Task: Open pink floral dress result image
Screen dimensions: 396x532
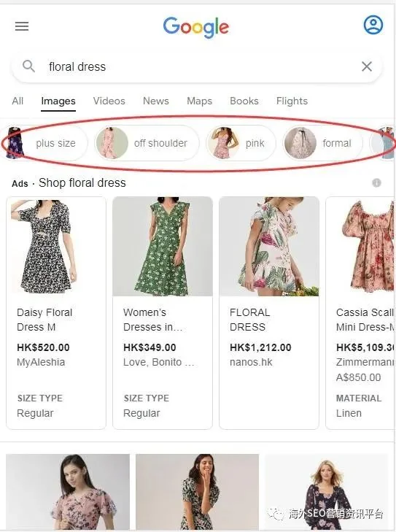Action: pyautogui.click(x=68, y=492)
